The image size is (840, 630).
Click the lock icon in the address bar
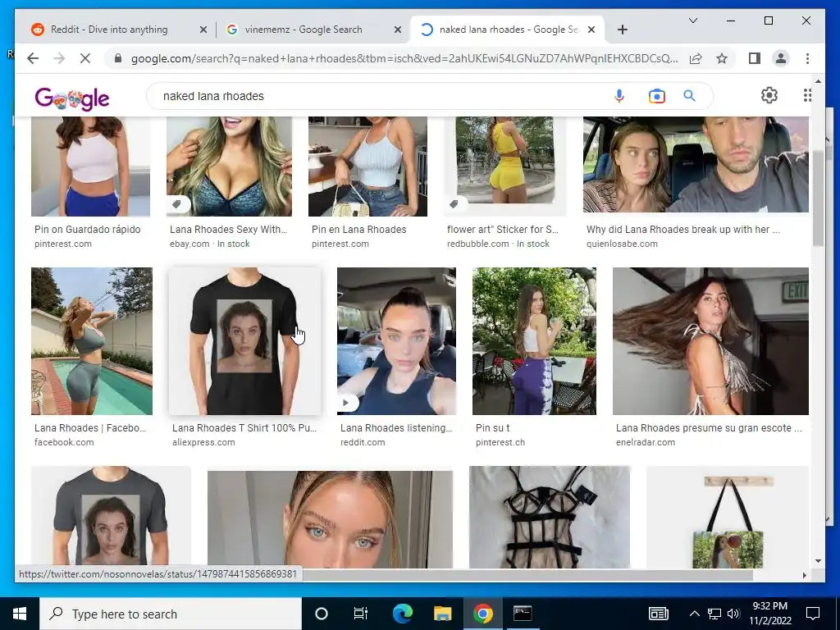(118, 58)
